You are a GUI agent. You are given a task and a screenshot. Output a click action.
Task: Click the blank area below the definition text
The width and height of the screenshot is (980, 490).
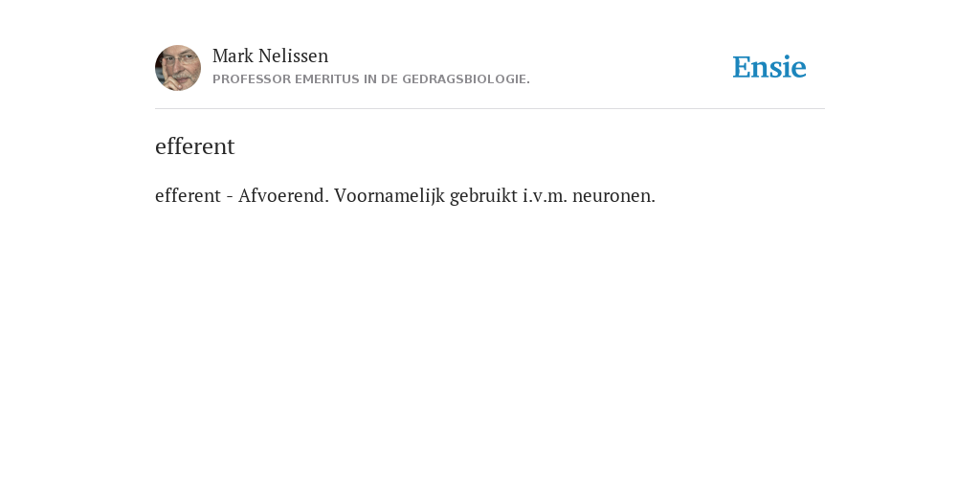490,344
